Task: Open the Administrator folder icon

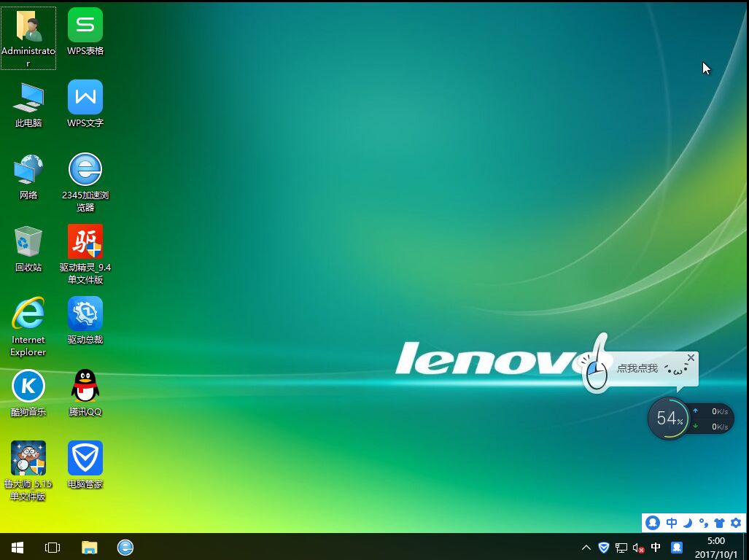Action: pyautogui.click(x=28, y=38)
